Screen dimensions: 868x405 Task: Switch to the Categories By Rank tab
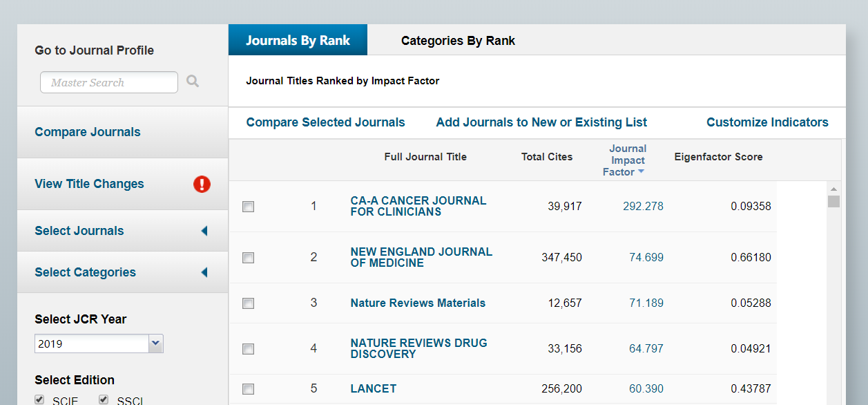point(458,41)
